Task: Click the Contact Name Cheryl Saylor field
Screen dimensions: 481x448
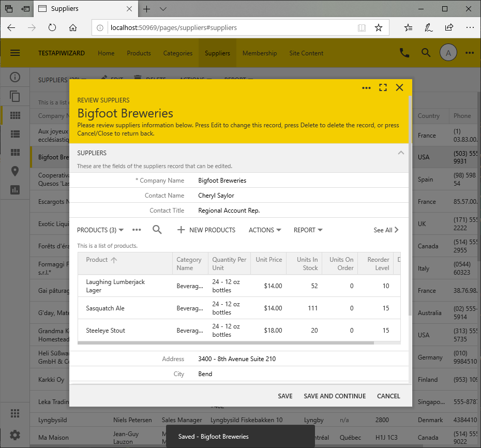Action: click(216, 196)
